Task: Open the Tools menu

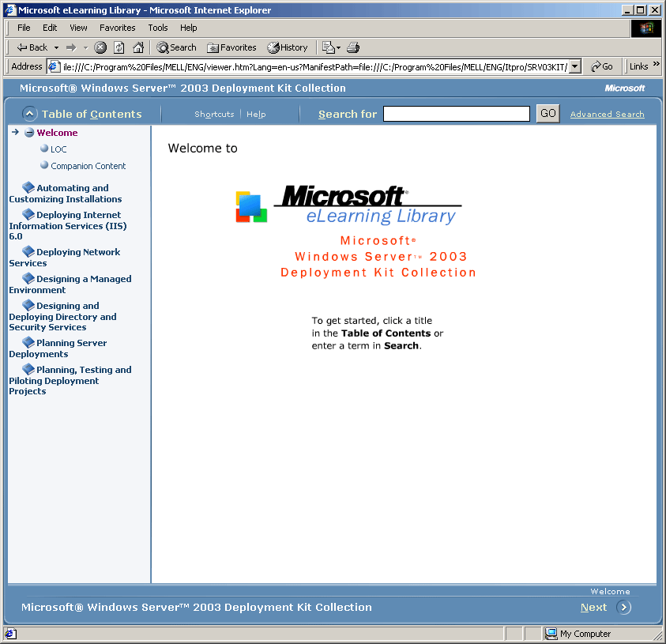Action: pyautogui.click(x=157, y=28)
